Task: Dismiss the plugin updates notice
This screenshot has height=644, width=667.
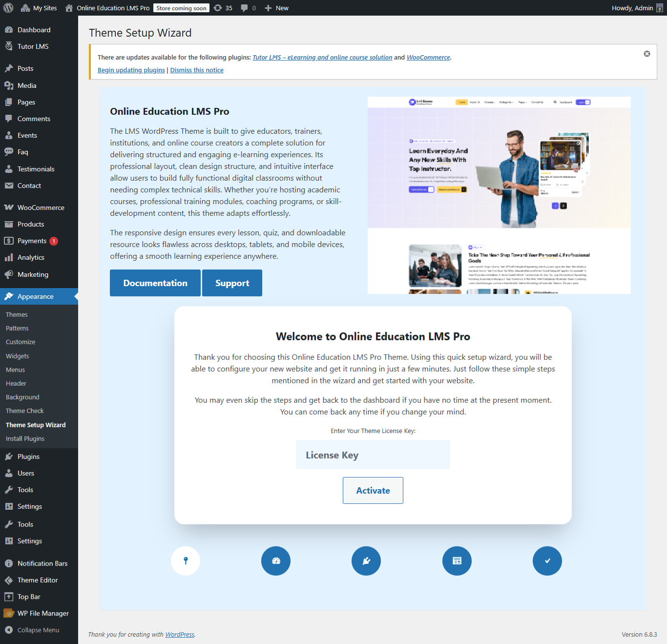Action: (647, 54)
